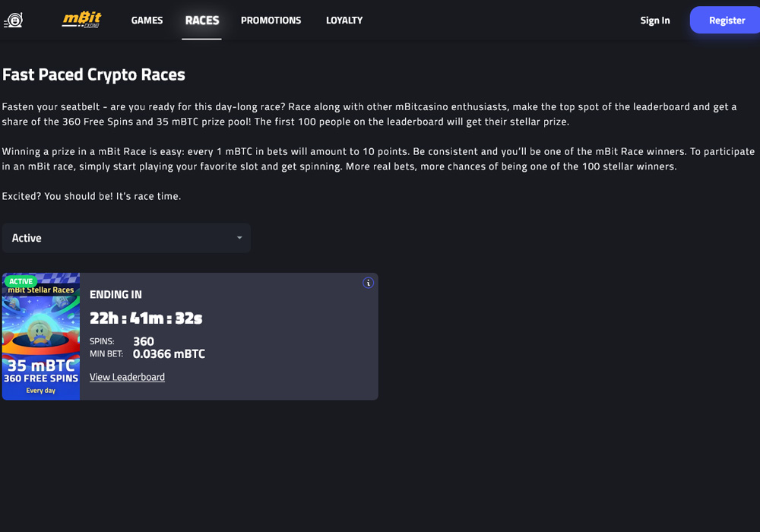Click the ENDING IN label
This screenshot has height=532, width=760.
(116, 294)
